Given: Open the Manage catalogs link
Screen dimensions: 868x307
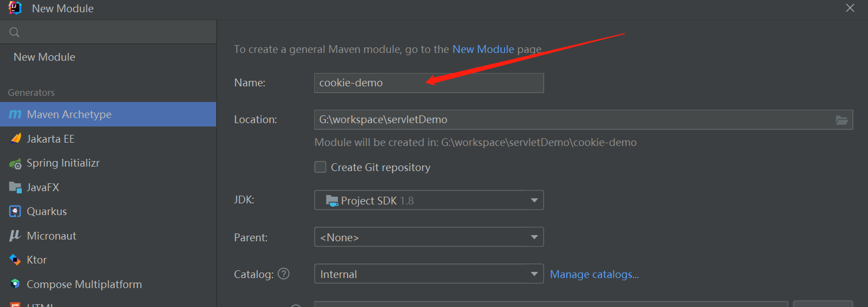Looking at the screenshot, I should (x=594, y=274).
